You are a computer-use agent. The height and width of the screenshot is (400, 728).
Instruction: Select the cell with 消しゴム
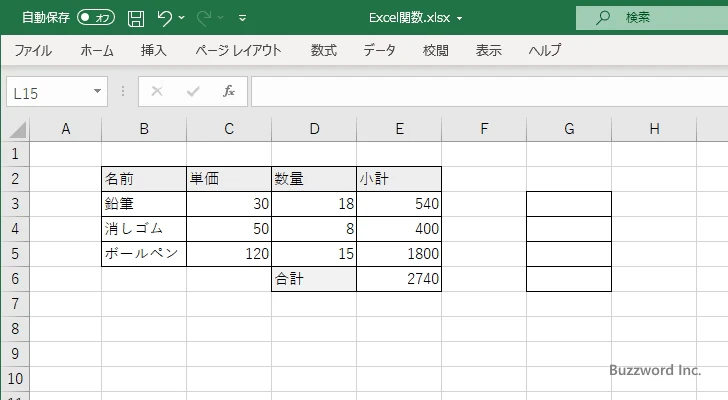coord(144,229)
